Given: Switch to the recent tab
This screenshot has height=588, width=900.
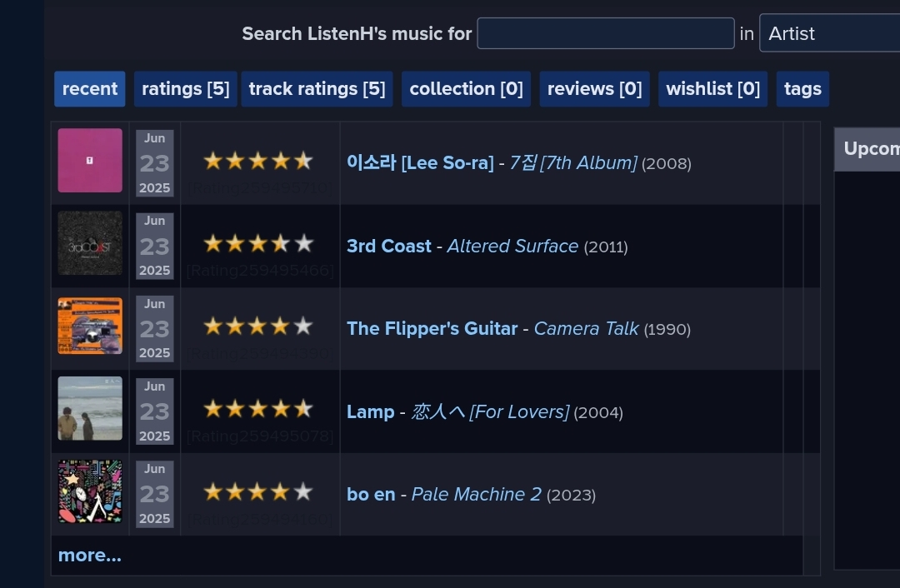Looking at the screenshot, I should coord(89,89).
